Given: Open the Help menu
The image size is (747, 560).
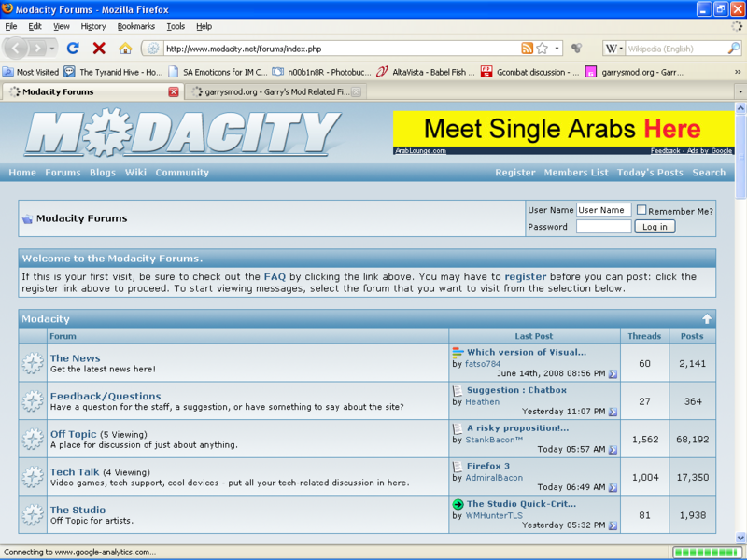Looking at the screenshot, I should [x=204, y=27].
